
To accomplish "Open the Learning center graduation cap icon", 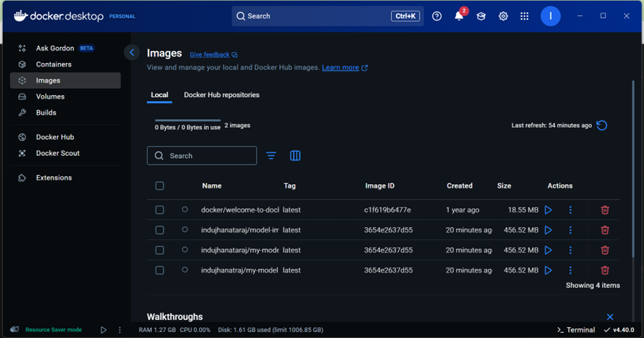I will [x=481, y=16].
